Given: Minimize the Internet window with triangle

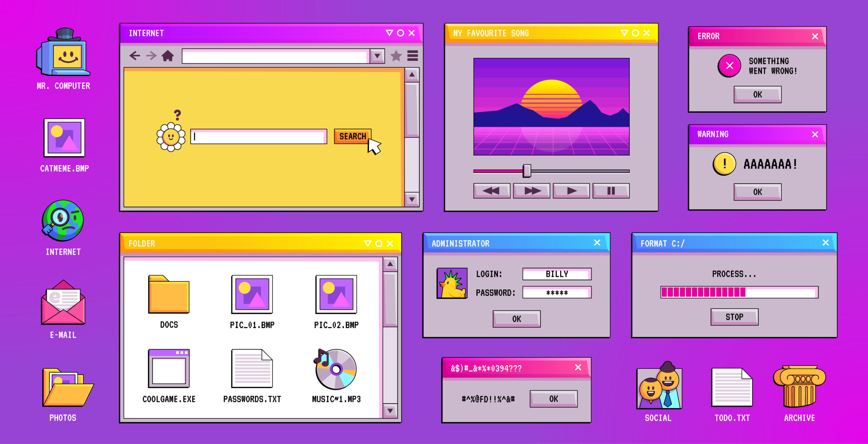Looking at the screenshot, I should pos(389,33).
